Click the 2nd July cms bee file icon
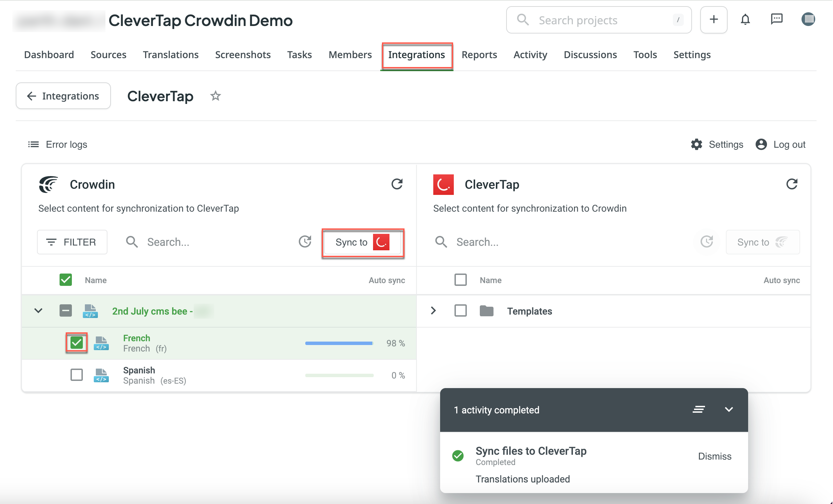Screen dimensions: 833x504 tap(90, 311)
